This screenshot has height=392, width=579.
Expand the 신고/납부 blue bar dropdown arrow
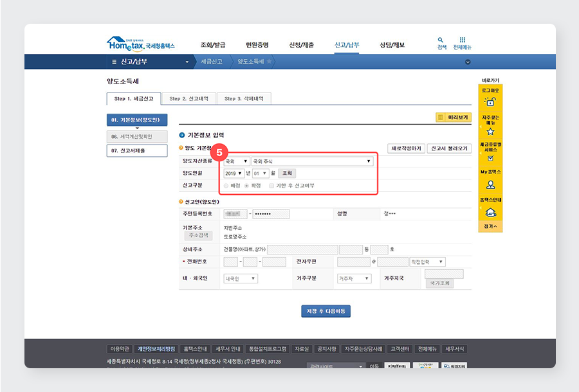tap(187, 62)
